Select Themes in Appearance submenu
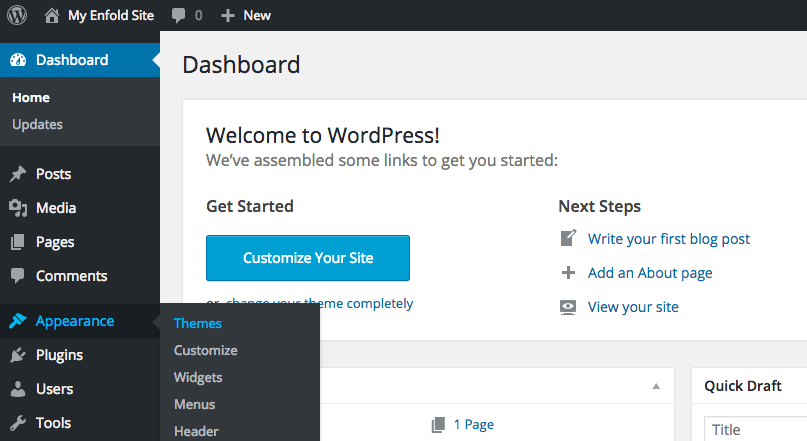Image resolution: width=807 pixels, height=441 pixels. point(198,323)
